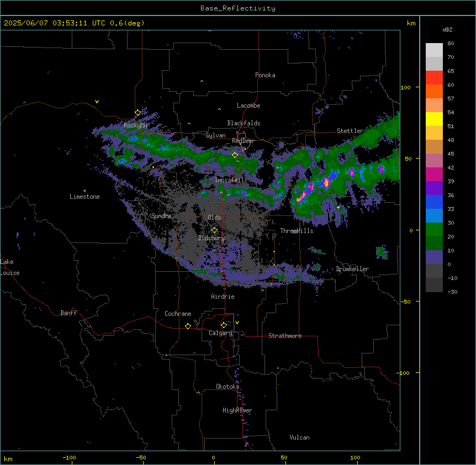Click the Ponoka city label
The width and height of the screenshot is (476, 465).
pos(265,75)
